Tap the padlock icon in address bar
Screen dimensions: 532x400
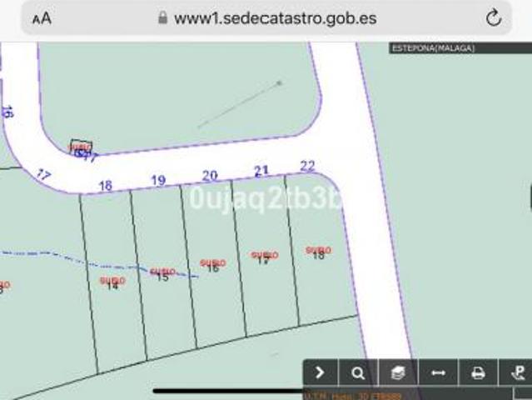pyautogui.click(x=163, y=17)
